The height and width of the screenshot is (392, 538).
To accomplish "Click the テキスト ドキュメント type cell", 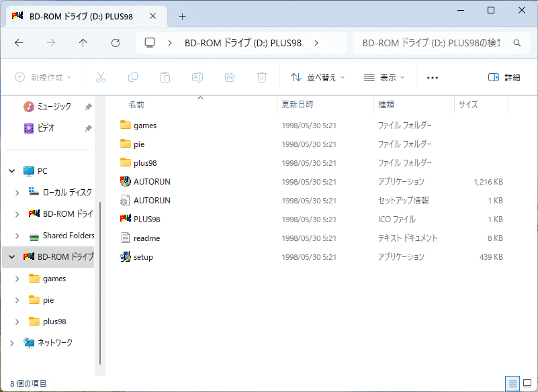I will (408, 238).
